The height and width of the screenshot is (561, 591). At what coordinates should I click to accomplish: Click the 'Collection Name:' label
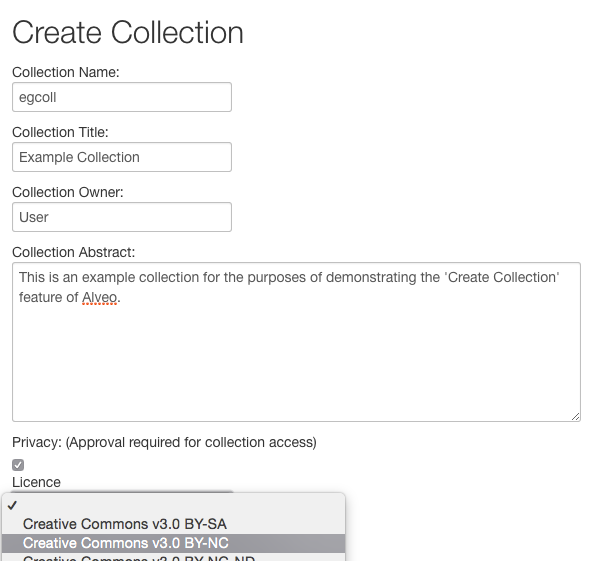click(x=66, y=72)
